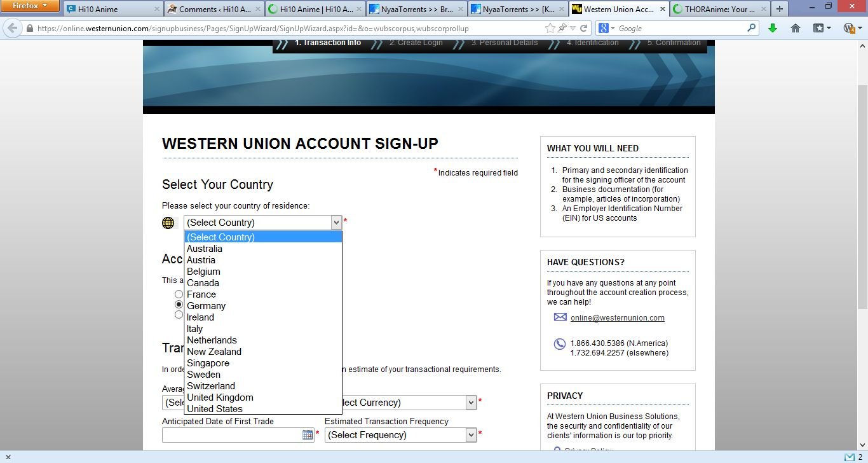This screenshot has width=868, height=463.
Task: Open the calendar date picker icon
Action: click(x=308, y=435)
